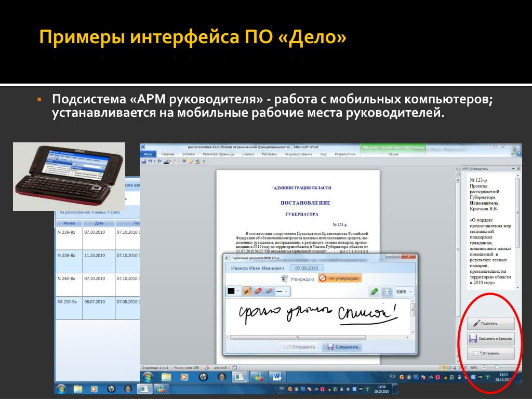Click the Redo icon in Word toolbar
Screen dimensions: 532x399
point(159,162)
